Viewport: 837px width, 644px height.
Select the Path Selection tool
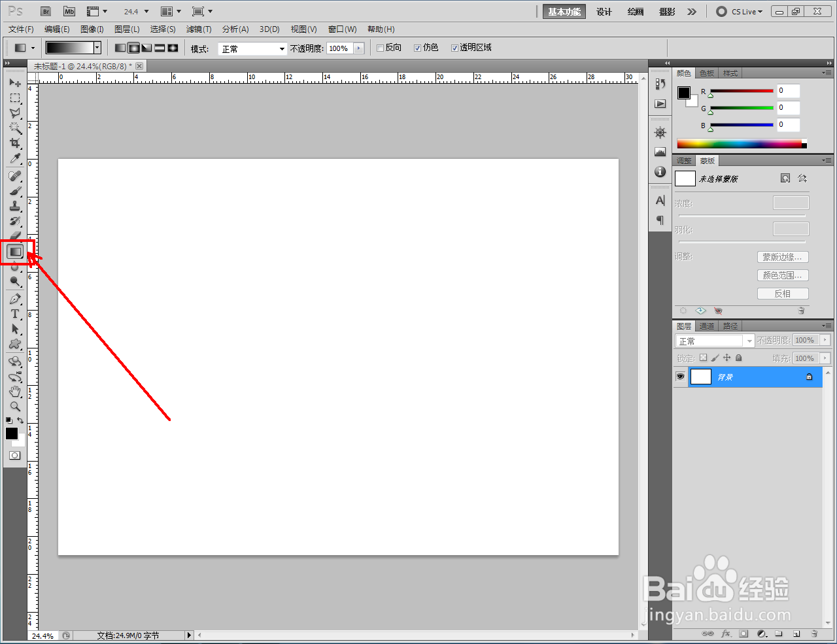pyautogui.click(x=15, y=329)
